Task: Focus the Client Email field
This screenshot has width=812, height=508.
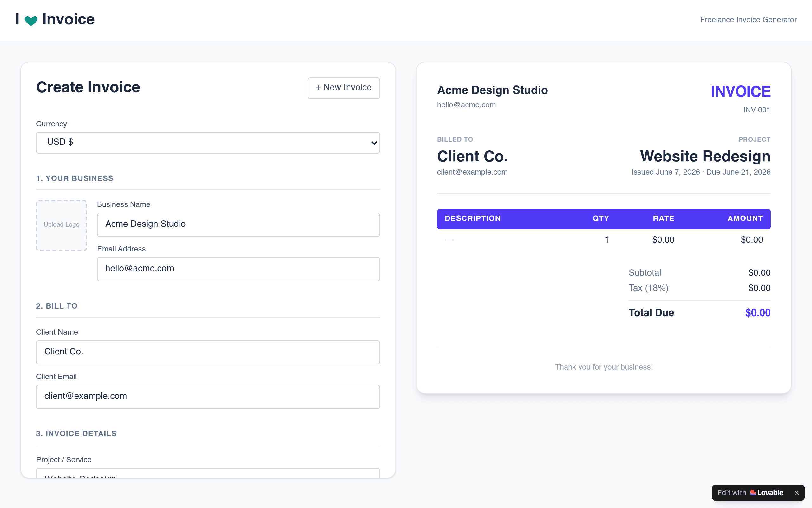Action: (208, 397)
